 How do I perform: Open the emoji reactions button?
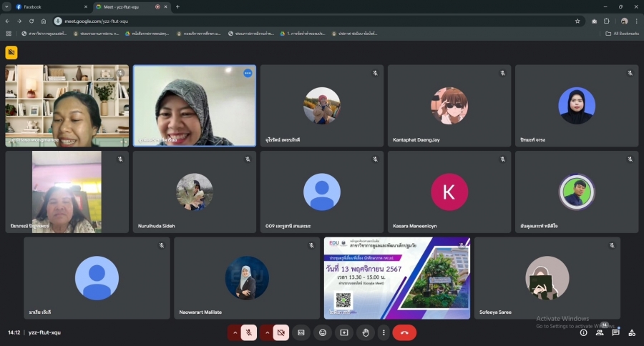tap(323, 332)
